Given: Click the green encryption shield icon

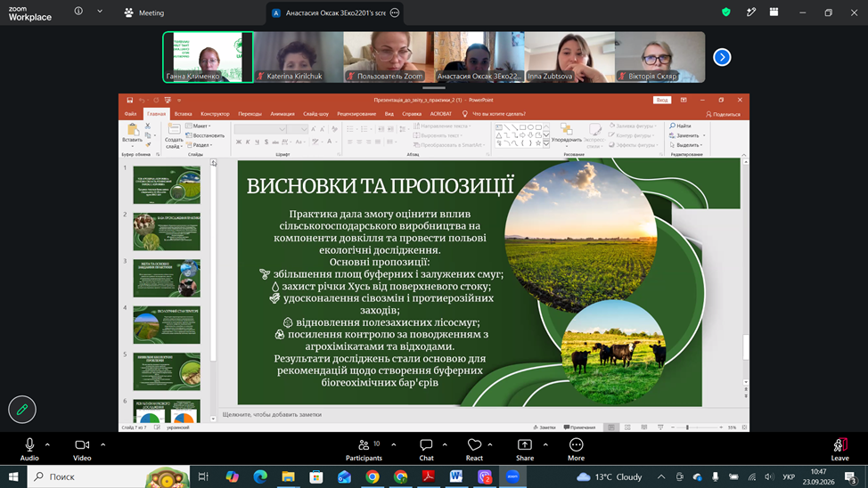Looking at the screenshot, I should tap(725, 12).
